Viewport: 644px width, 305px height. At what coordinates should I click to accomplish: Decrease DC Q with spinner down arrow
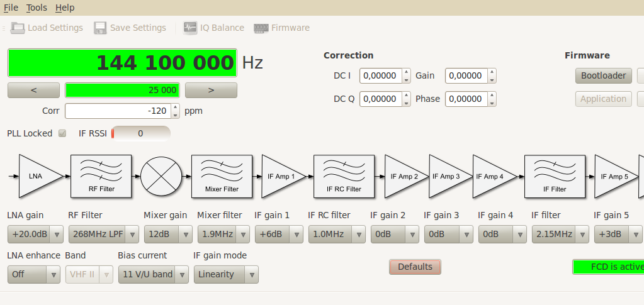pos(406,103)
